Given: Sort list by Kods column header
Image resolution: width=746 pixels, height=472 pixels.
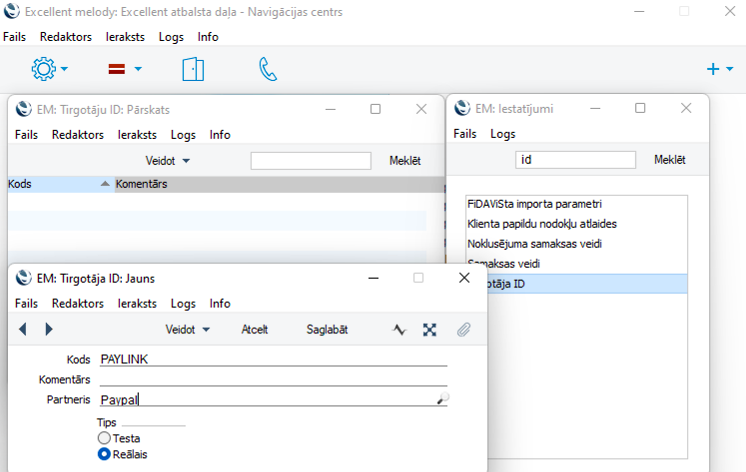Looking at the screenshot, I should point(21,184).
